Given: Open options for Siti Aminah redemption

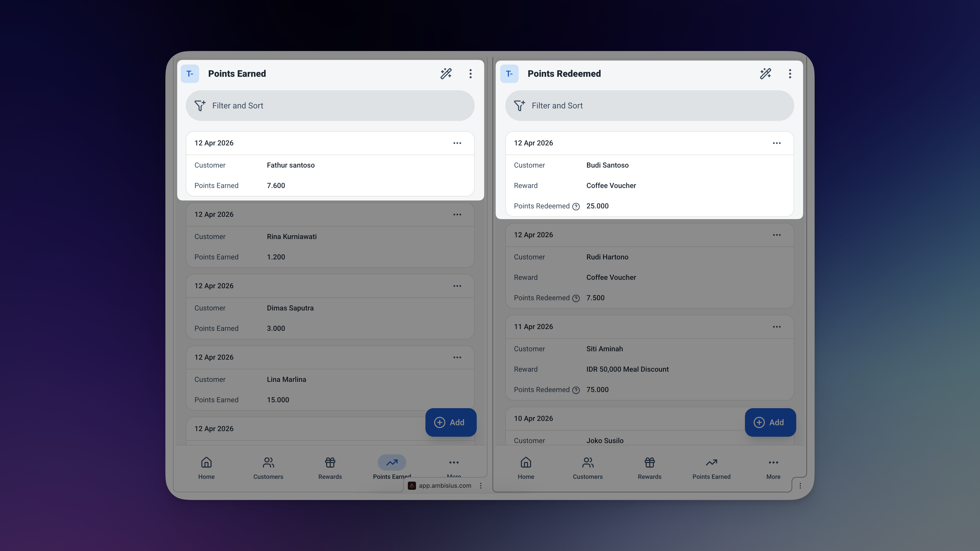Looking at the screenshot, I should pos(776,327).
